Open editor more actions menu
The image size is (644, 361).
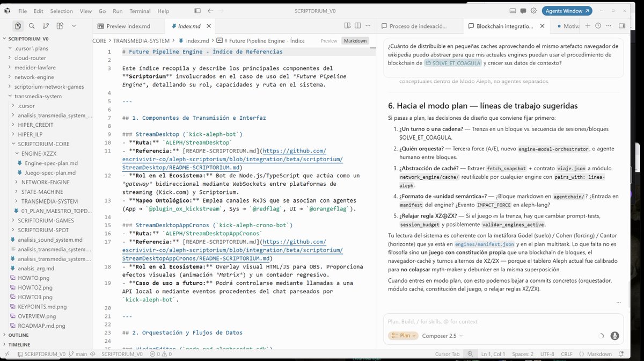click(x=368, y=26)
